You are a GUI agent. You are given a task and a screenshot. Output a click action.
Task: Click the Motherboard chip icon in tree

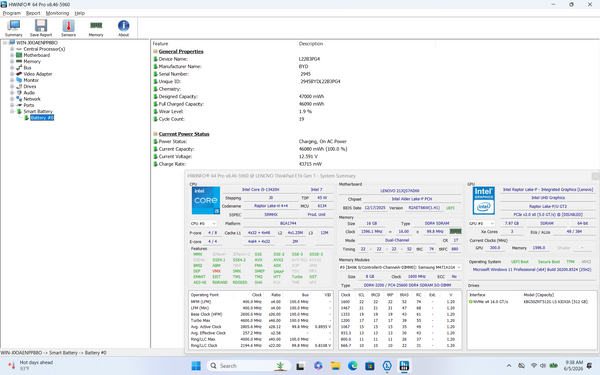[x=19, y=55]
